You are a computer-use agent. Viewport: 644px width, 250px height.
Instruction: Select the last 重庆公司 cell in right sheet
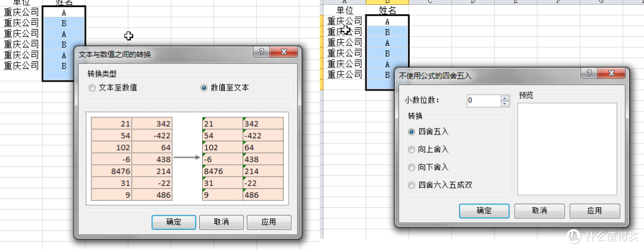point(345,74)
